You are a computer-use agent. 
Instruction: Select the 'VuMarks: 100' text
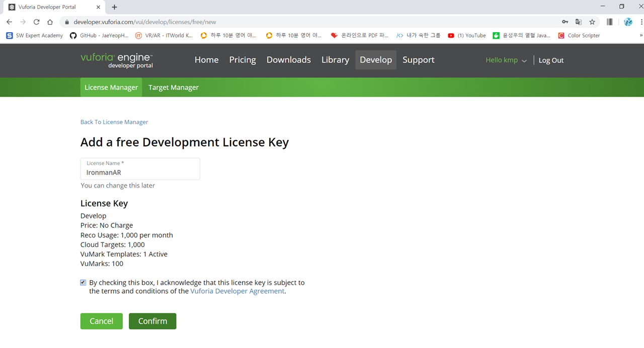[x=102, y=264]
